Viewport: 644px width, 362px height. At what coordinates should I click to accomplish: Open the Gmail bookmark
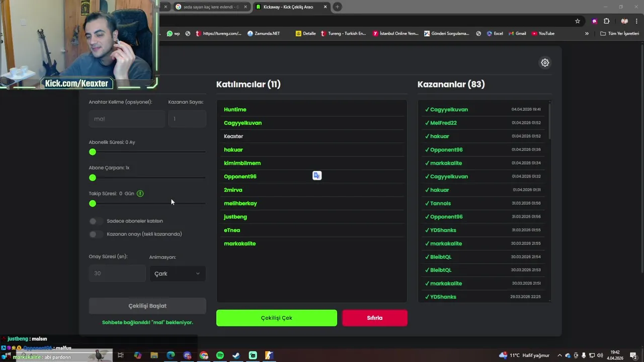(517, 34)
